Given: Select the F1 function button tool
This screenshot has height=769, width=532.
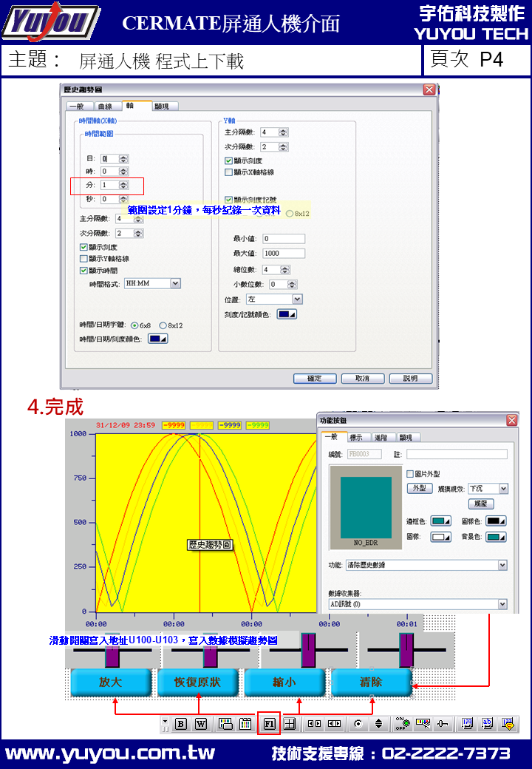Looking at the screenshot, I should [270, 724].
